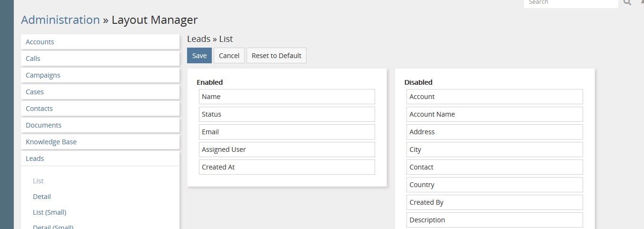The height and width of the screenshot is (229, 644).
Task: Select the Status field in Enabled
Action: coord(287,114)
